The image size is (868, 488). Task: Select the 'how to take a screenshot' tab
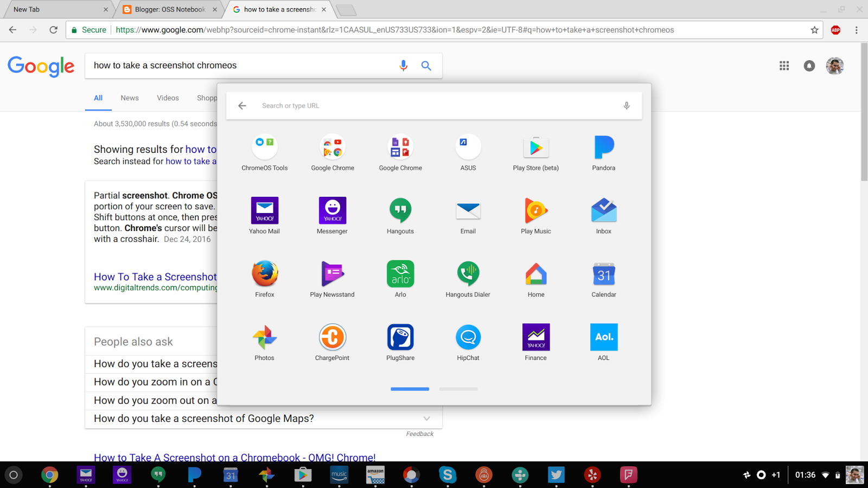(279, 9)
